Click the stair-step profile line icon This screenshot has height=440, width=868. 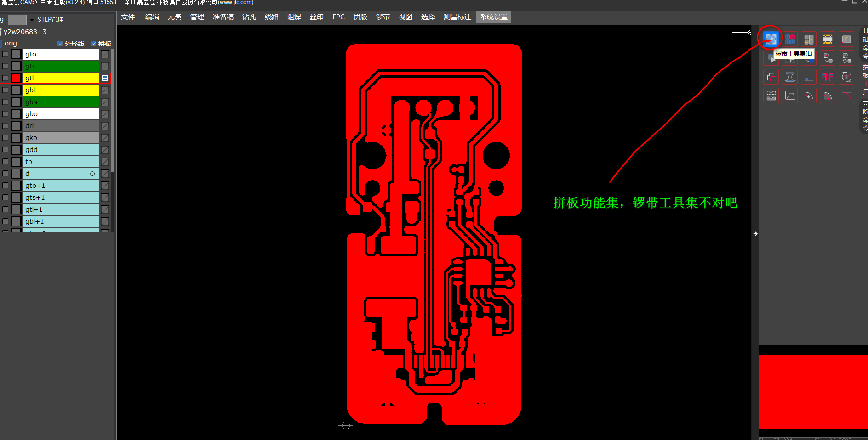click(771, 77)
